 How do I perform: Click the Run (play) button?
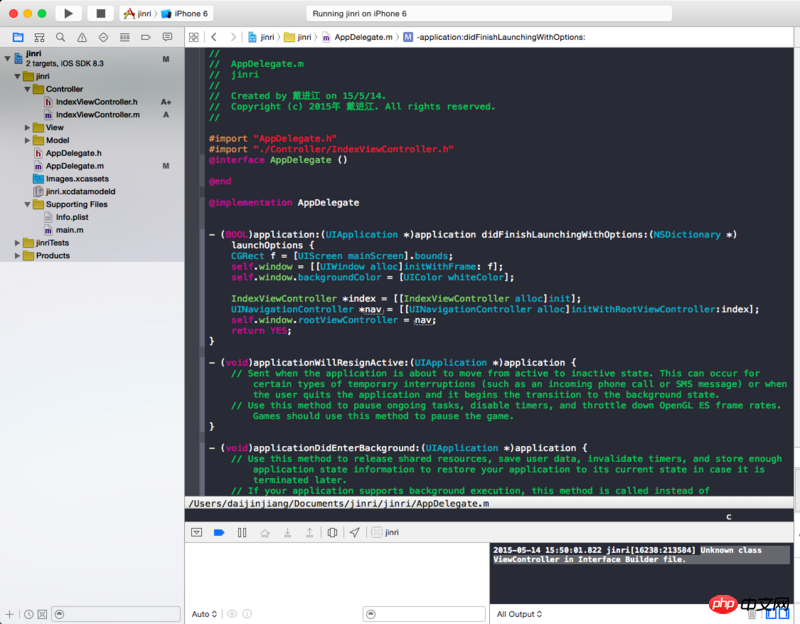68,13
